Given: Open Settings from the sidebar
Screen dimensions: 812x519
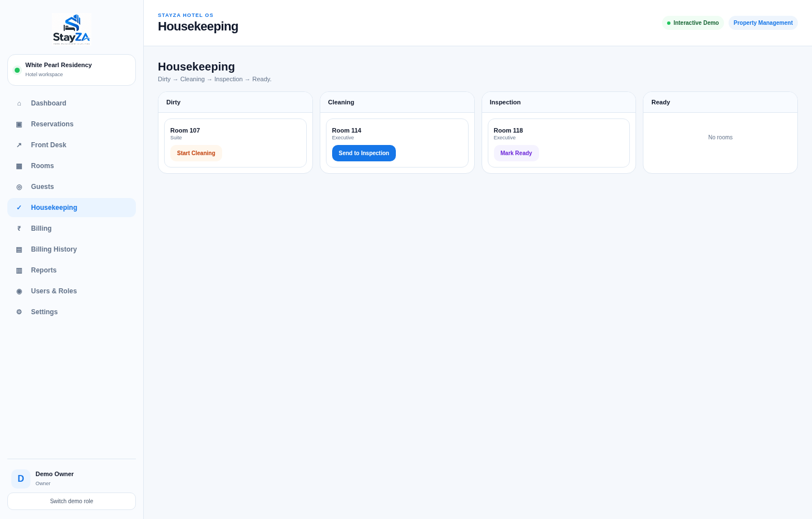Looking at the screenshot, I should (x=72, y=312).
